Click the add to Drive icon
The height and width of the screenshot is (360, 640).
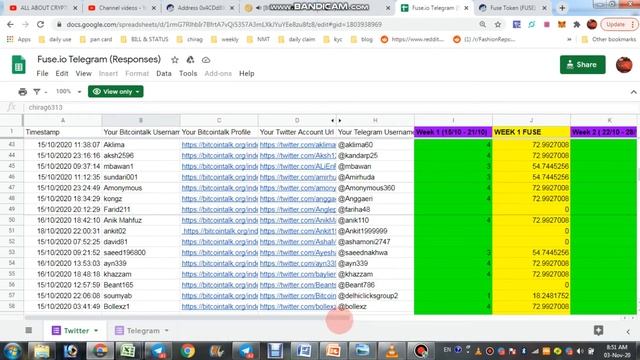[x=190, y=60]
